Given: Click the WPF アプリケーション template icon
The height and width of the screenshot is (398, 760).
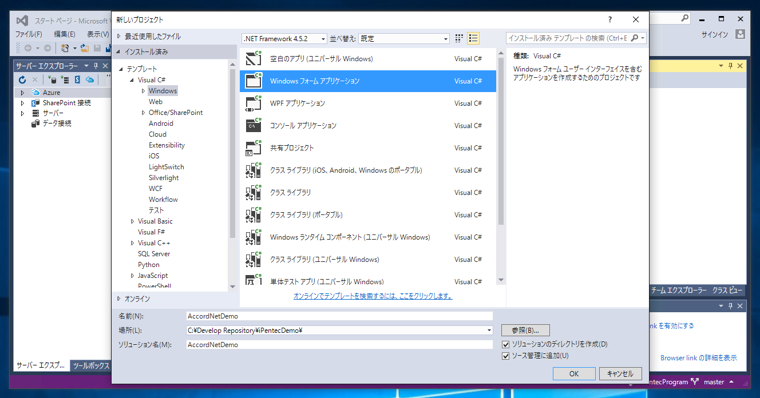Looking at the screenshot, I should coord(253,103).
